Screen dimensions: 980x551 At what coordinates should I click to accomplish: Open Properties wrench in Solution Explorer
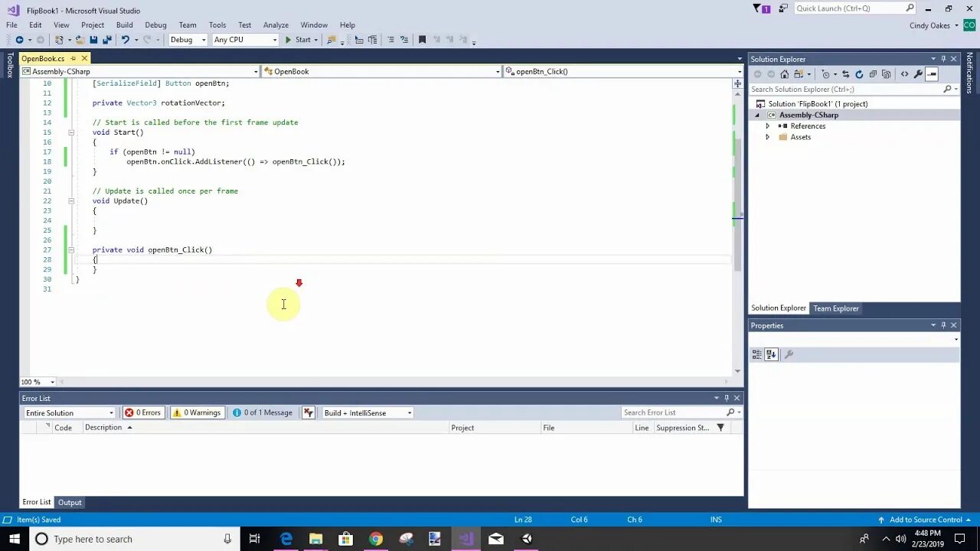pyautogui.click(x=918, y=74)
